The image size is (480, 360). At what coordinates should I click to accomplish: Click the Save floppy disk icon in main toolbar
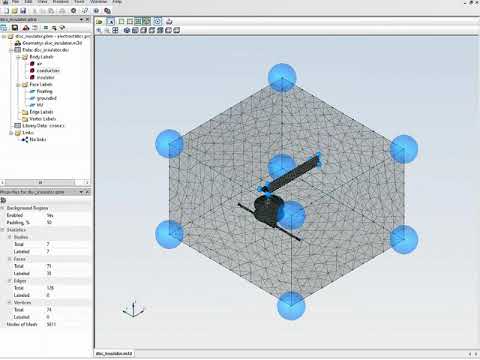click(x=23, y=11)
